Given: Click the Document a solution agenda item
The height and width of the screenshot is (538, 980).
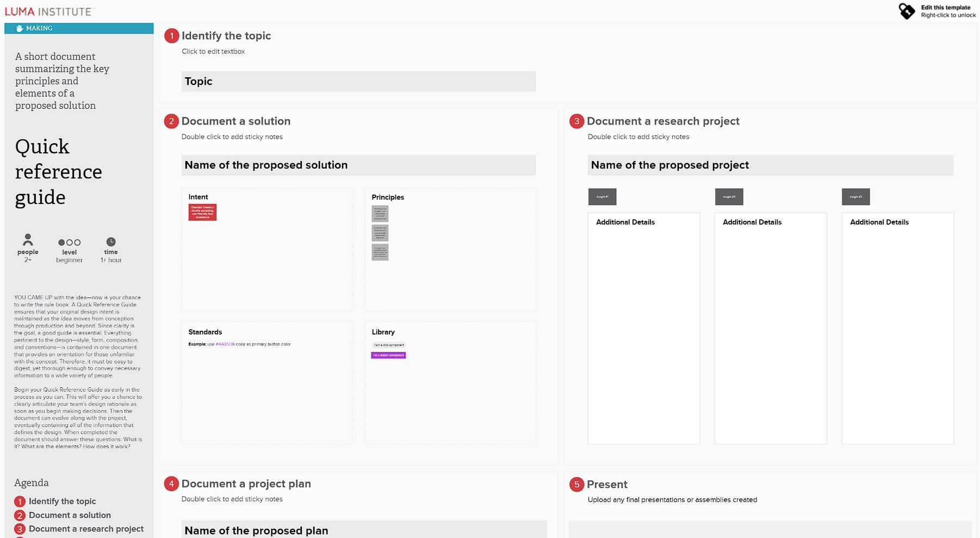Looking at the screenshot, I should pos(70,515).
